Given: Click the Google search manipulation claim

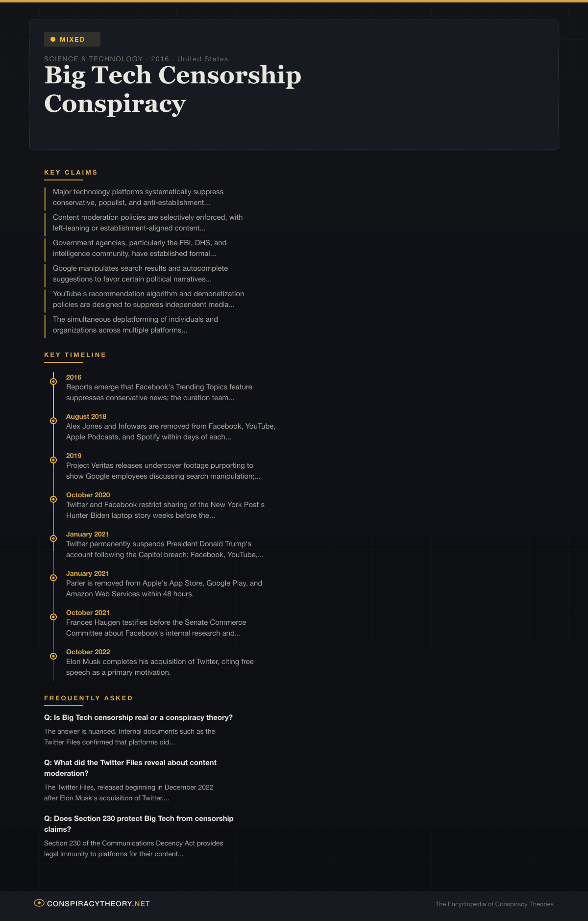Looking at the screenshot, I should coord(140,274).
